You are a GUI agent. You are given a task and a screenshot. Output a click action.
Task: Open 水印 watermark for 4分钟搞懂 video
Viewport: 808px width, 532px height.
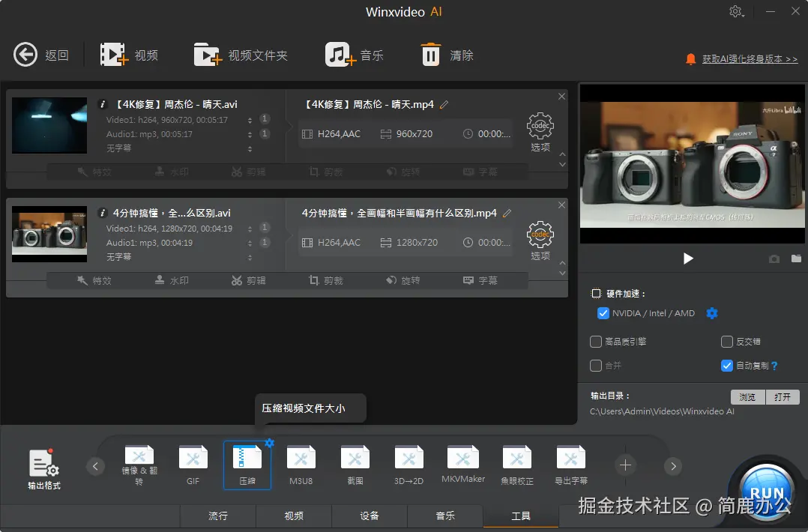(x=172, y=281)
